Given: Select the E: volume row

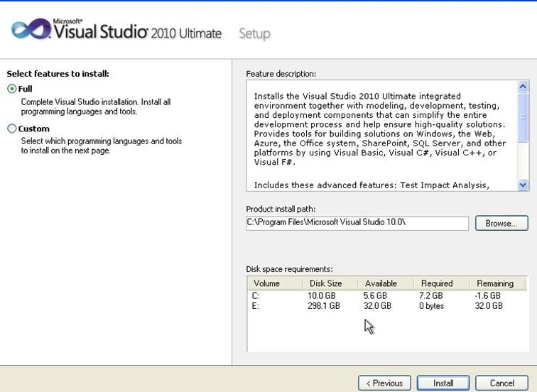Looking at the screenshot, I should (387, 306).
